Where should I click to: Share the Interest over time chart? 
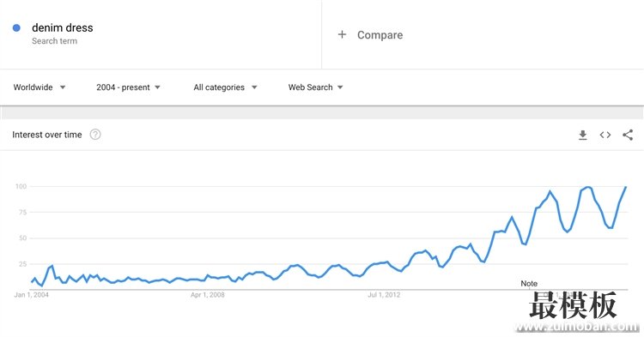(628, 135)
